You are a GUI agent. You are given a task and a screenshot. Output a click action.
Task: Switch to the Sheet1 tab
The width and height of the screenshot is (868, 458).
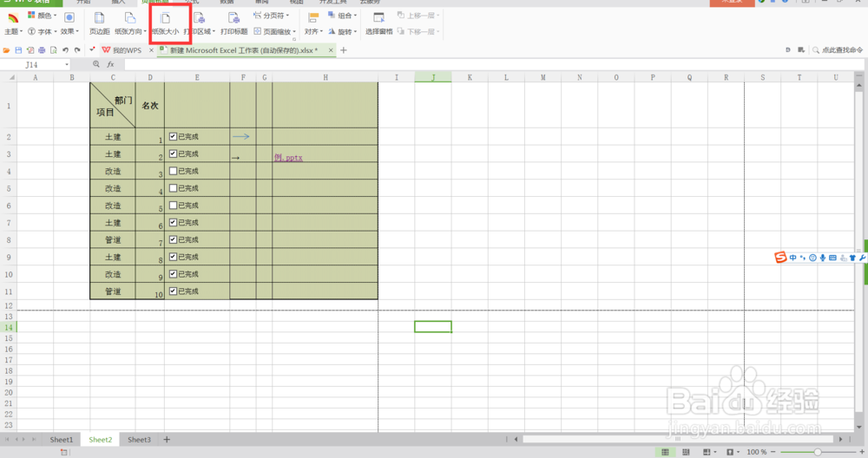(x=62, y=440)
